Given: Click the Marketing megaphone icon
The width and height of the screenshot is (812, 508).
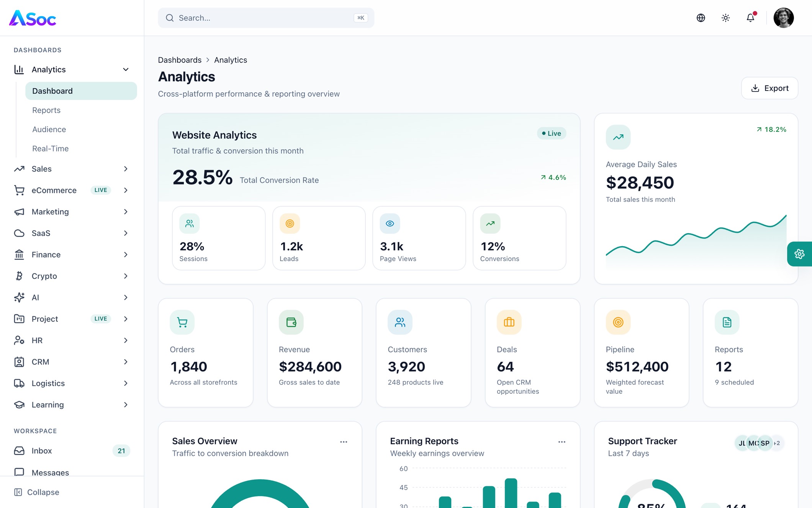Looking at the screenshot, I should [x=19, y=212].
